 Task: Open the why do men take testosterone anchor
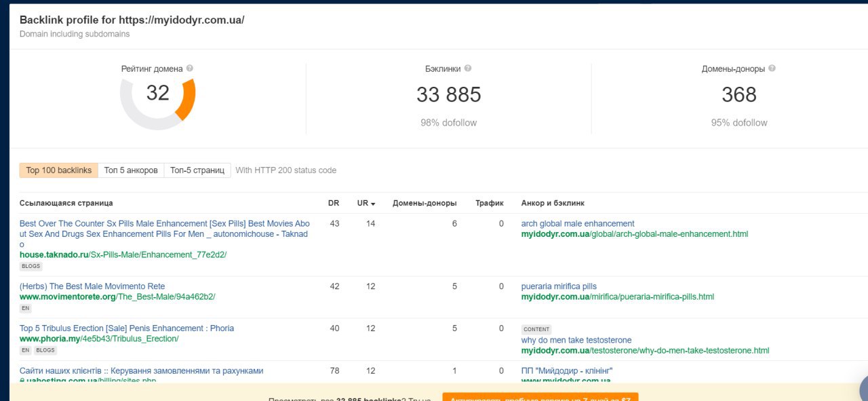click(x=576, y=340)
